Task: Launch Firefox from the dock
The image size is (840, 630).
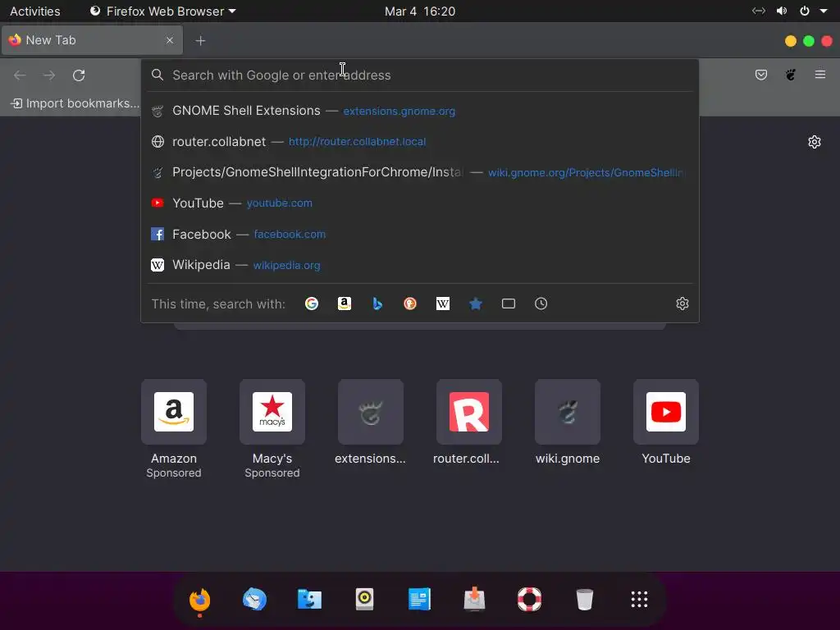Action: (200, 600)
